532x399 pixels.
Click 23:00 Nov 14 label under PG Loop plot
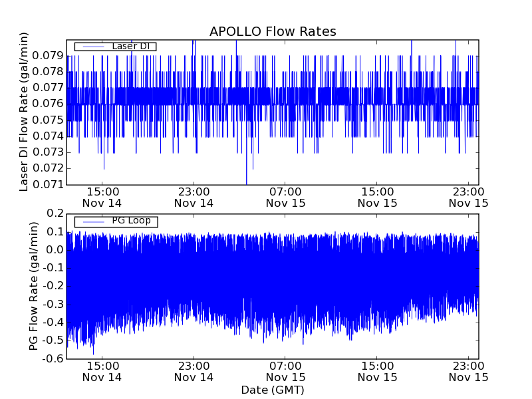pyautogui.click(x=194, y=372)
